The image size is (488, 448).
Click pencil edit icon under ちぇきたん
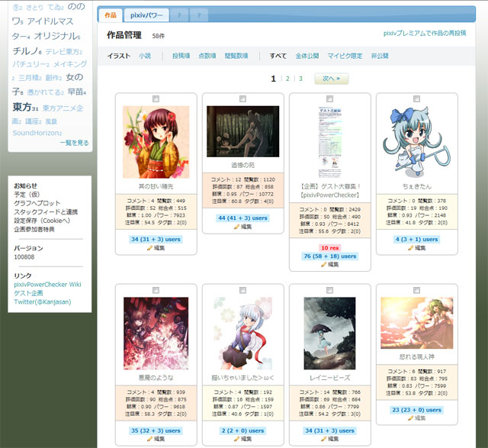click(x=410, y=248)
